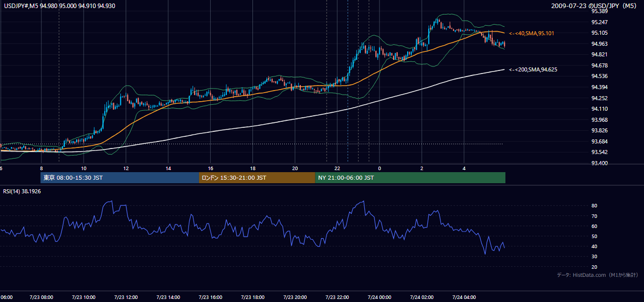Click the 40 SMA label reading 95.101

tap(532, 33)
